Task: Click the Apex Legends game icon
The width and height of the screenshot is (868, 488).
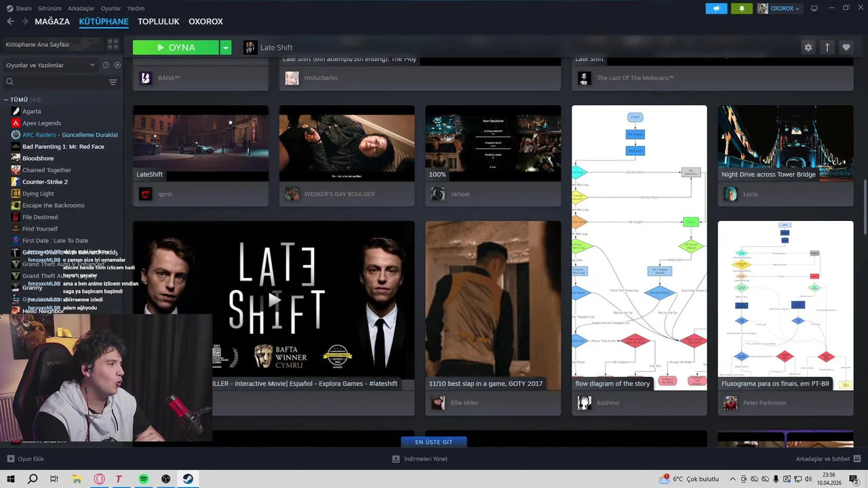Action: 16,123
